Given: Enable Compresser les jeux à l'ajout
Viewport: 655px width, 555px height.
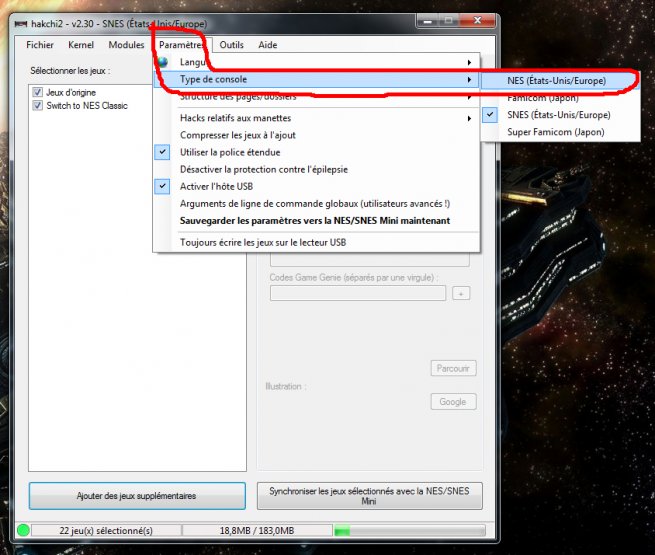Looking at the screenshot, I should point(317,135).
